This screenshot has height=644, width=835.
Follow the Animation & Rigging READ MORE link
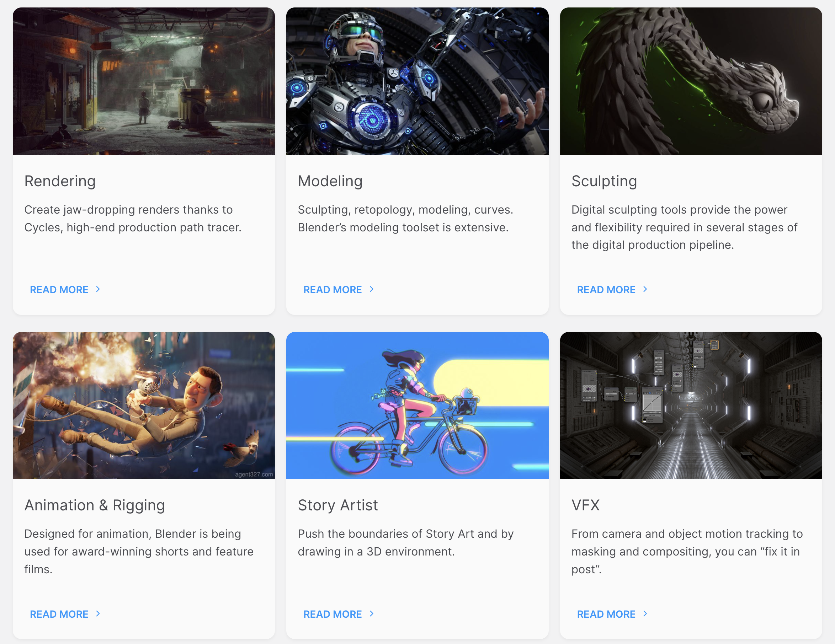(59, 614)
